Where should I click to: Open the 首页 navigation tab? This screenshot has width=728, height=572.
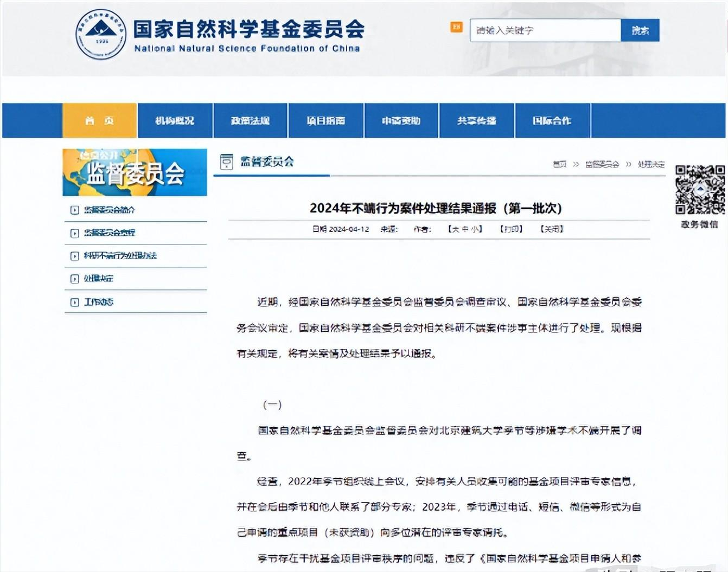(x=99, y=120)
